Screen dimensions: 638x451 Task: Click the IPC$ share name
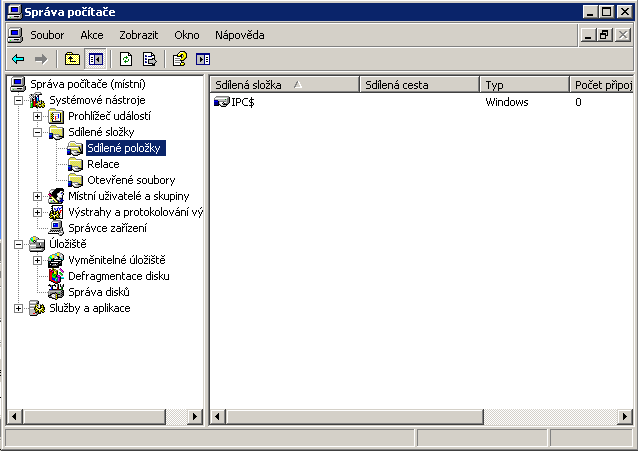pos(243,102)
